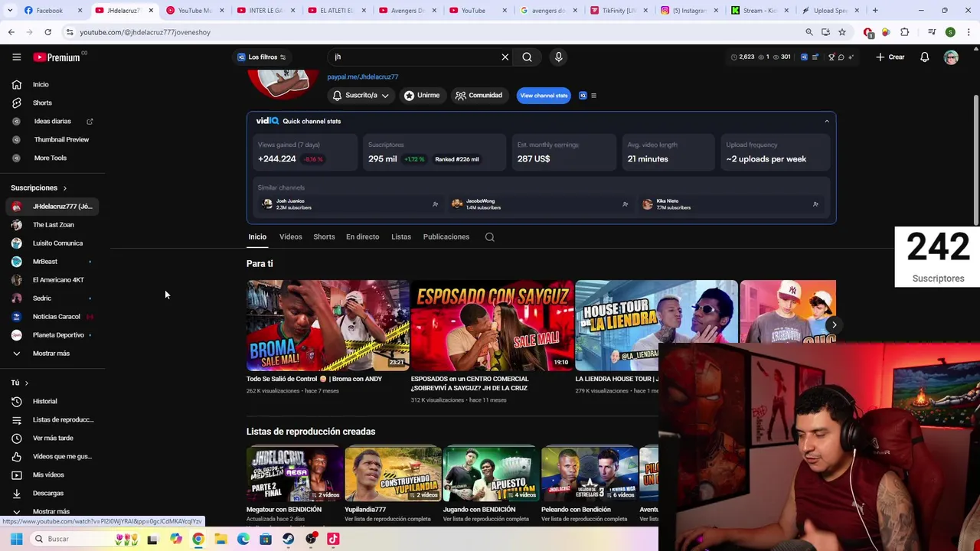Open Esposado con Sayguz video thumbnail
The image size is (980, 551).
pos(492,325)
